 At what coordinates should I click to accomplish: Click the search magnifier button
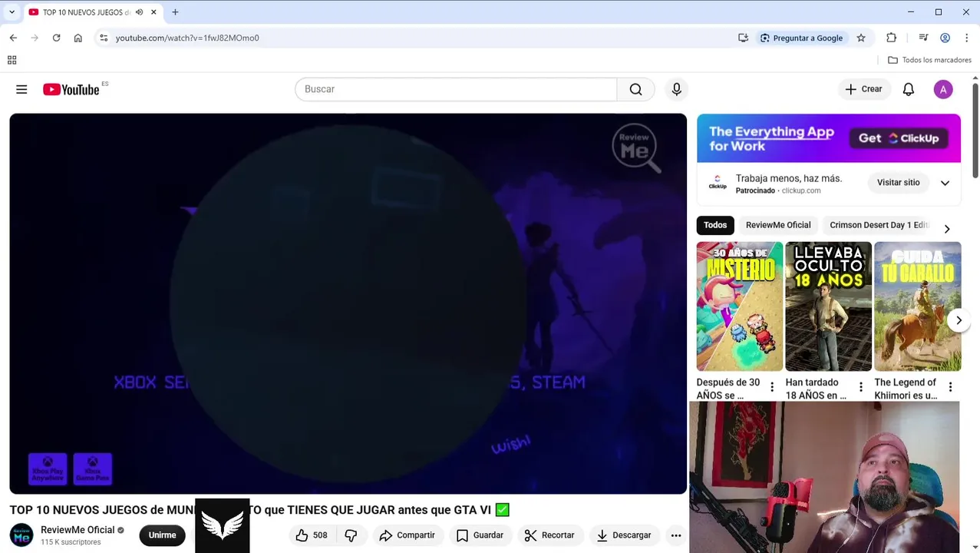point(635,89)
